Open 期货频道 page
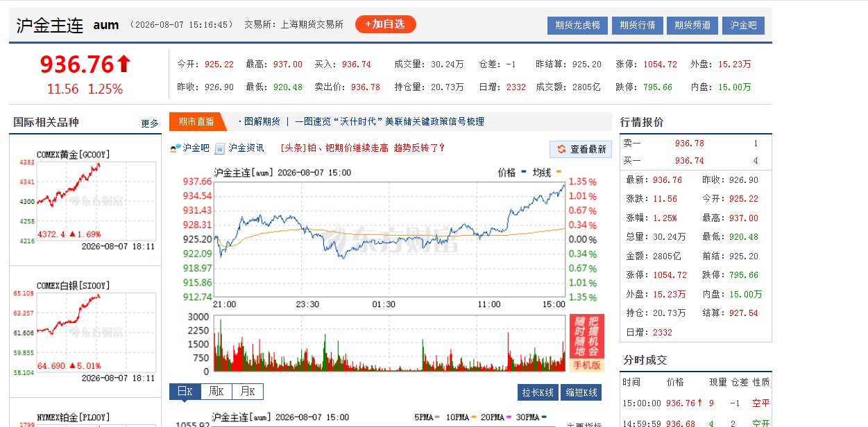Viewport: 868px width, 427px height. click(x=692, y=26)
